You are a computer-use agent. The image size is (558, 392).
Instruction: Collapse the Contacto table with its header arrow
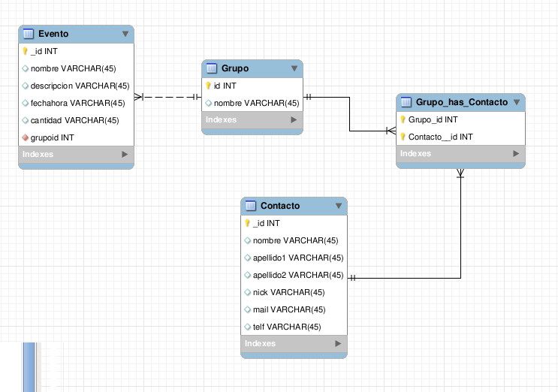click(x=339, y=206)
